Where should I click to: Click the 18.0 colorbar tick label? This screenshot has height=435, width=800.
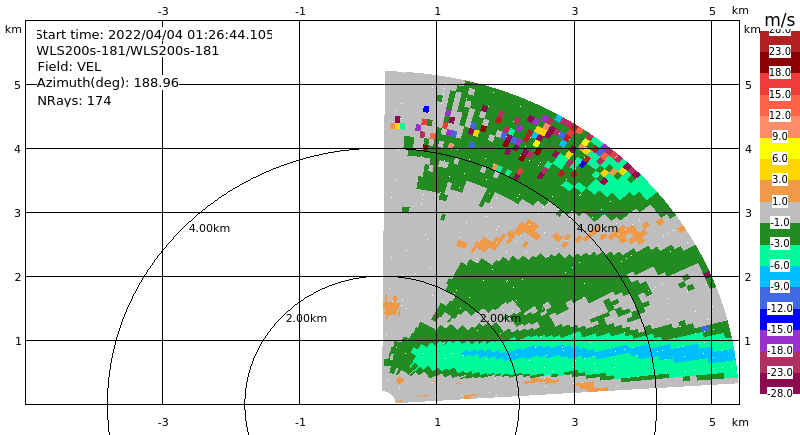[x=780, y=72]
